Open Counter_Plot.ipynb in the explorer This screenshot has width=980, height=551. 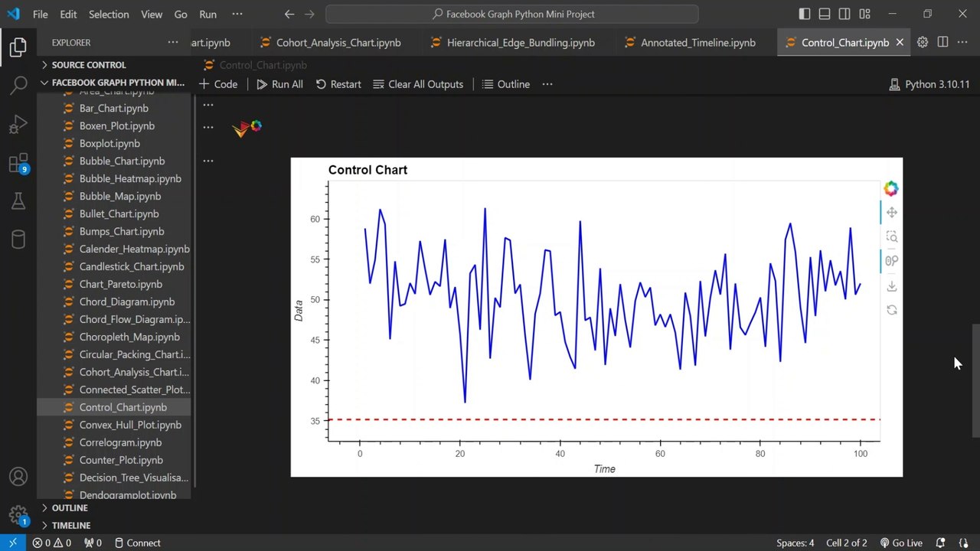(x=121, y=460)
